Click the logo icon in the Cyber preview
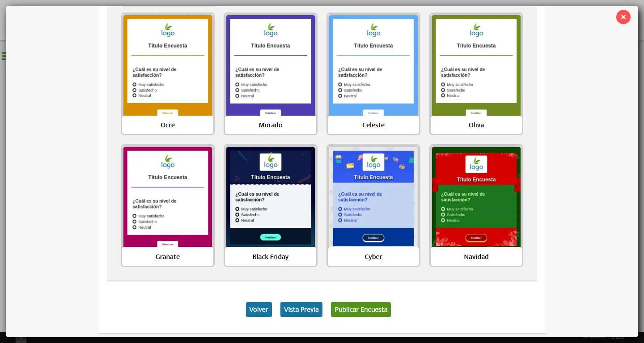This screenshot has height=343, width=644. pyautogui.click(x=373, y=162)
